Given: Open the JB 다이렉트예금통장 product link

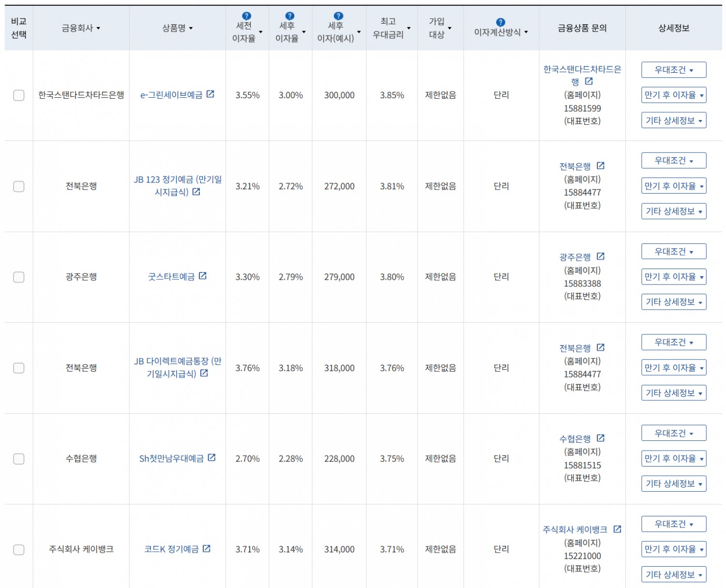Looking at the screenshot, I should (178, 368).
